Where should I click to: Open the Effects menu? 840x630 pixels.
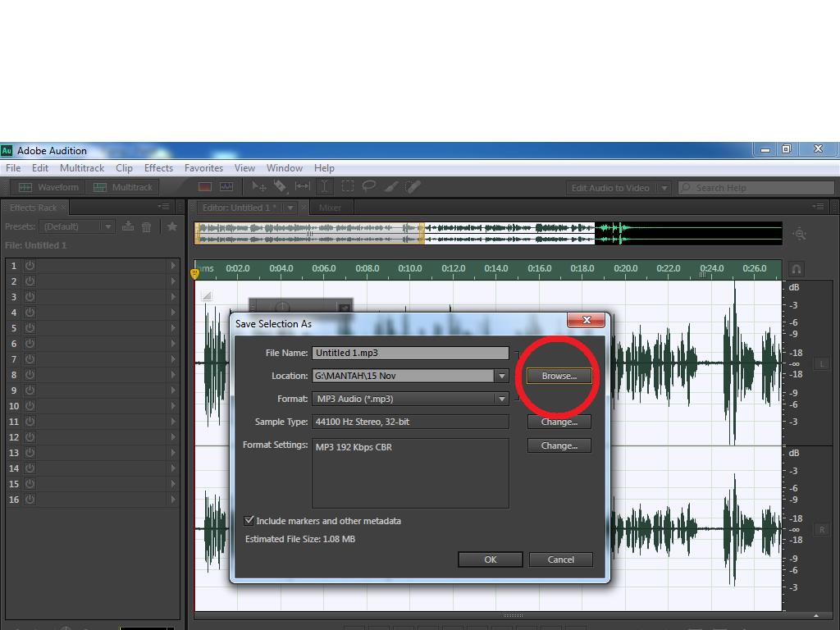(x=158, y=168)
